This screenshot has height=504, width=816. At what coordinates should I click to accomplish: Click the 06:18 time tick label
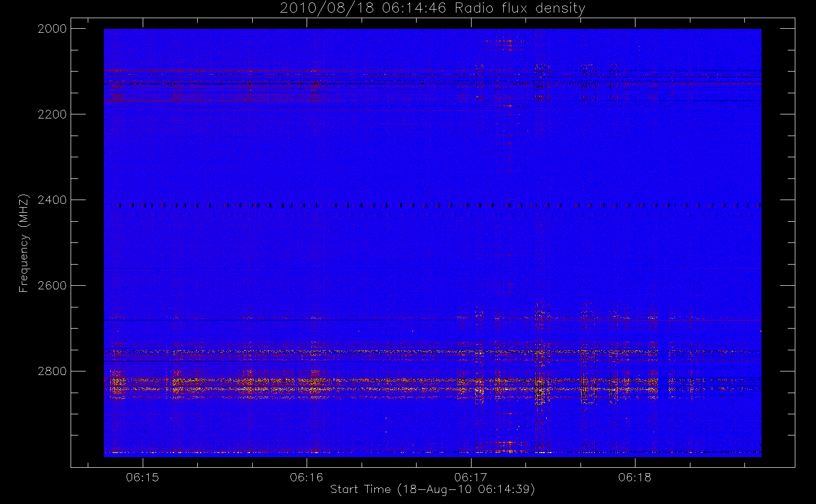pos(634,477)
